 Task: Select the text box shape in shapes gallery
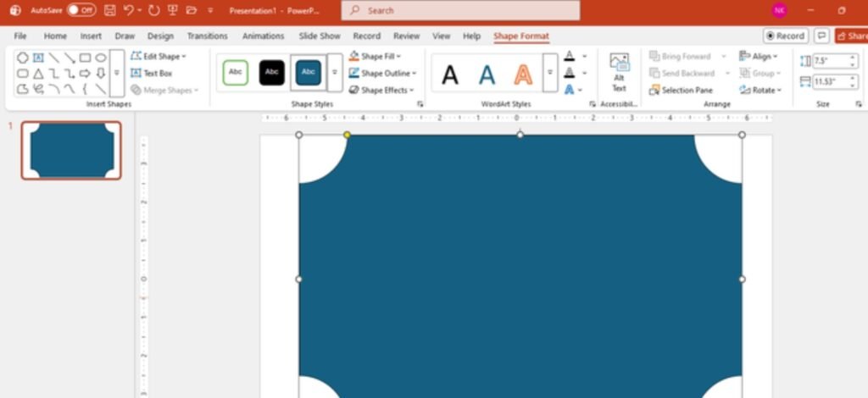38,58
